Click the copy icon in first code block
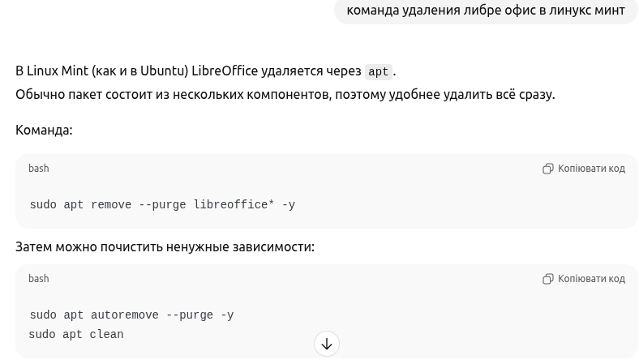Image resolution: width=639 pixels, height=364 pixels. click(x=547, y=169)
